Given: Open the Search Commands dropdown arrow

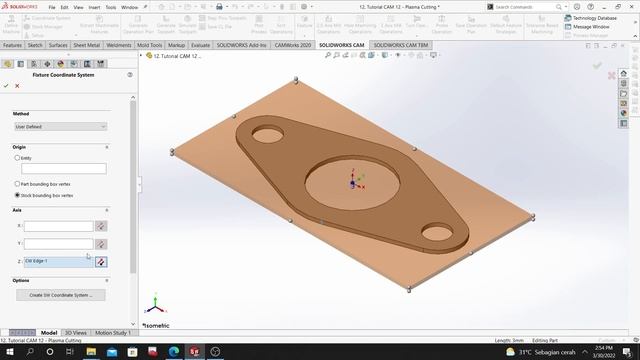Looking at the screenshot, I should point(566,7).
